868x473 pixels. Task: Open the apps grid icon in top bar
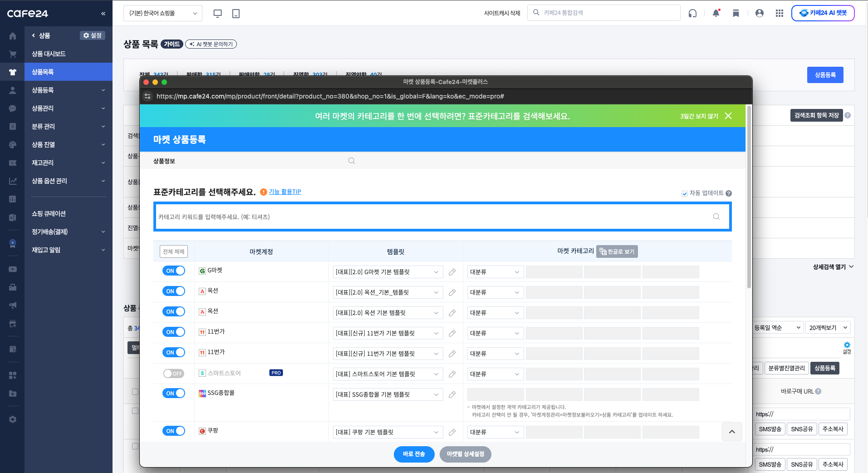coord(780,13)
